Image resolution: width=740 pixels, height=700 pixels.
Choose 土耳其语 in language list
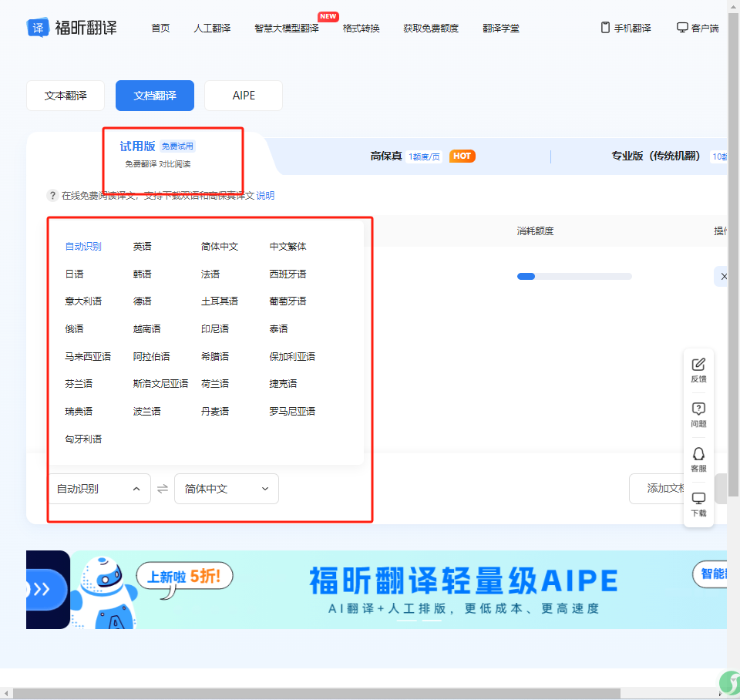[220, 301]
